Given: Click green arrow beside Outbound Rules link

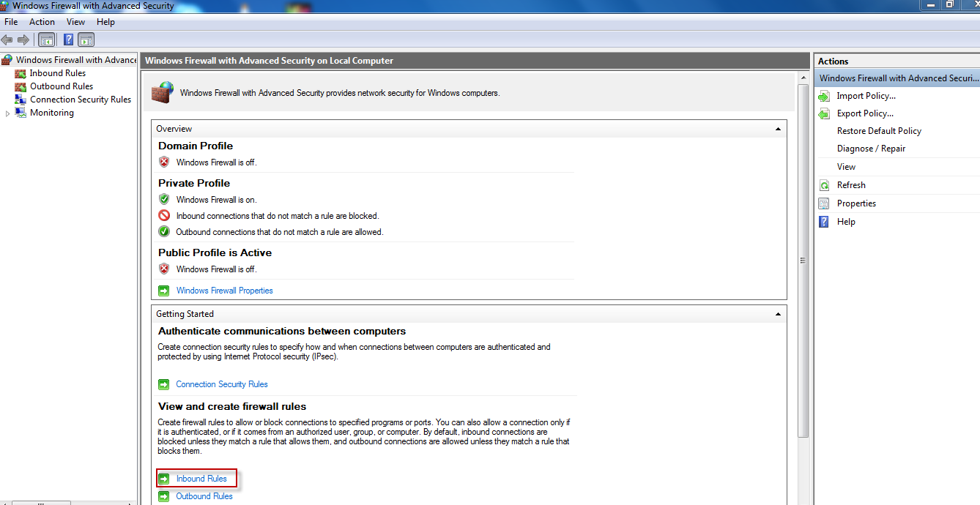Looking at the screenshot, I should point(164,496).
